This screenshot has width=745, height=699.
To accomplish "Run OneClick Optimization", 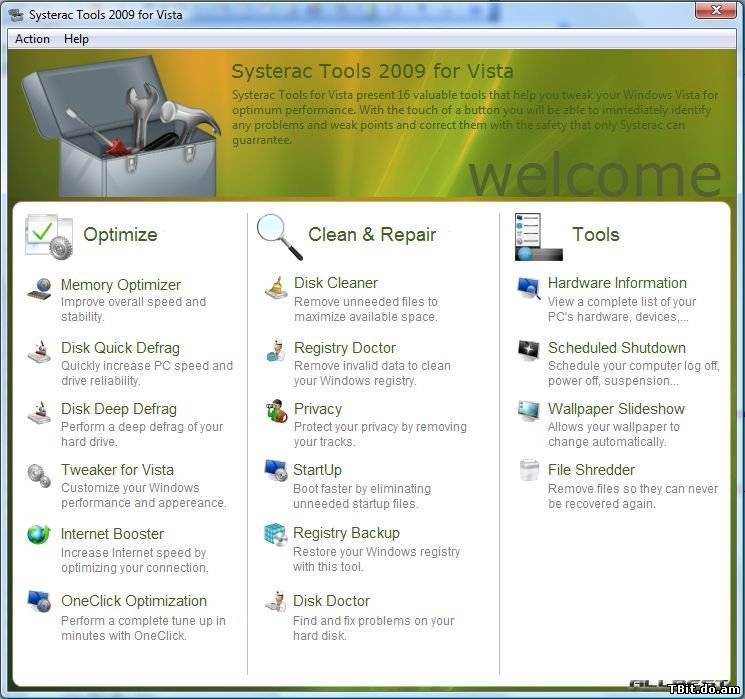I will click(134, 601).
